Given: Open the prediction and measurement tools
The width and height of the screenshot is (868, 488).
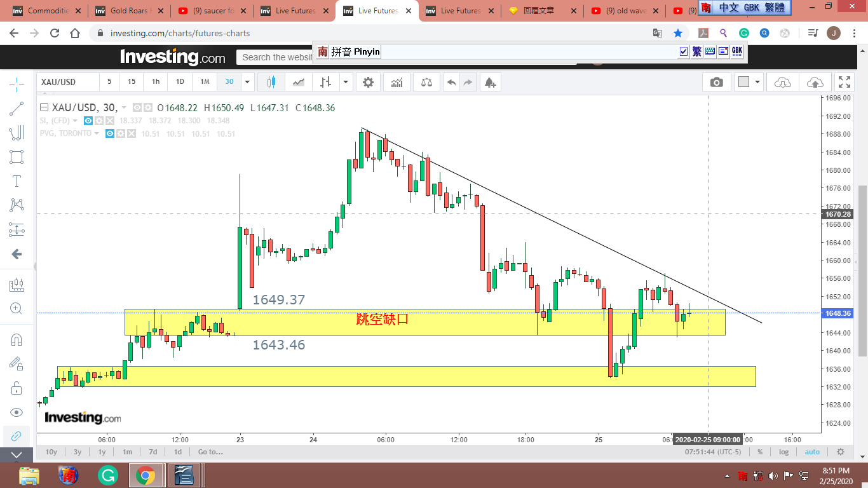Looking at the screenshot, I should point(17,229).
